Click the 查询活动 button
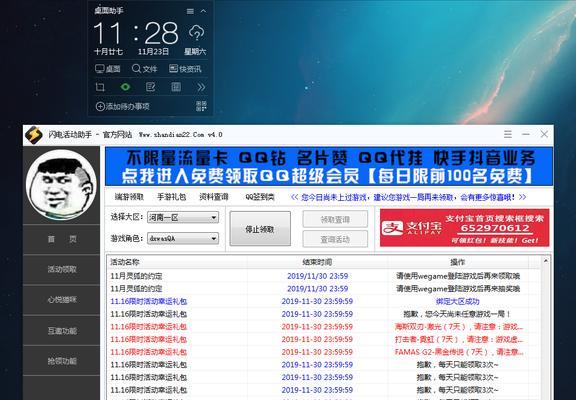 335,239
